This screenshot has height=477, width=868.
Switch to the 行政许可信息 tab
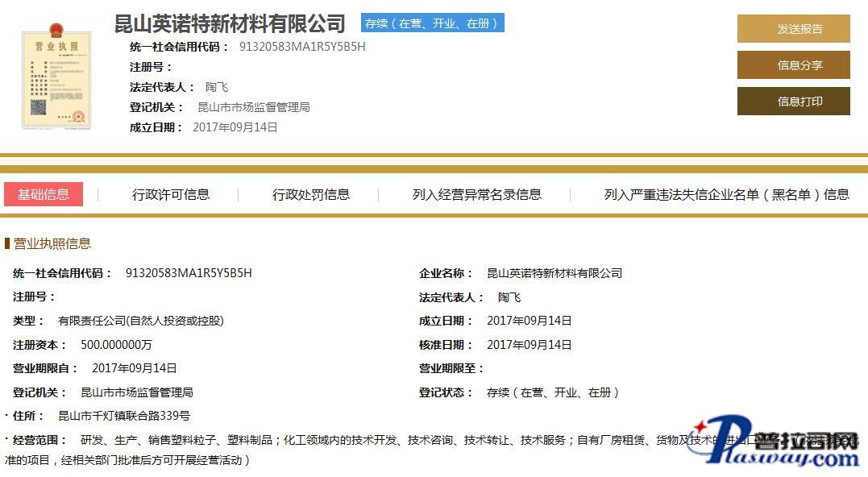point(171,194)
